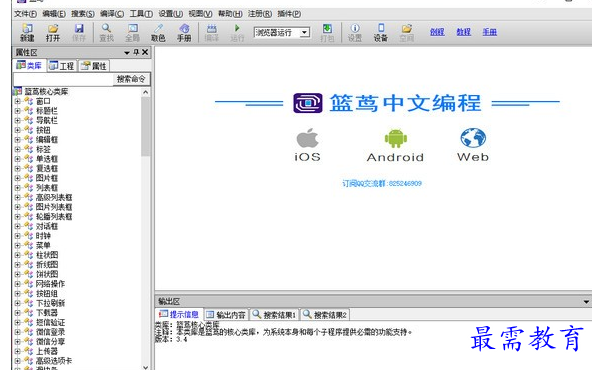This screenshot has width=592, height=370.
Task: Open the 工具(T) menu
Action: tap(141, 14)
